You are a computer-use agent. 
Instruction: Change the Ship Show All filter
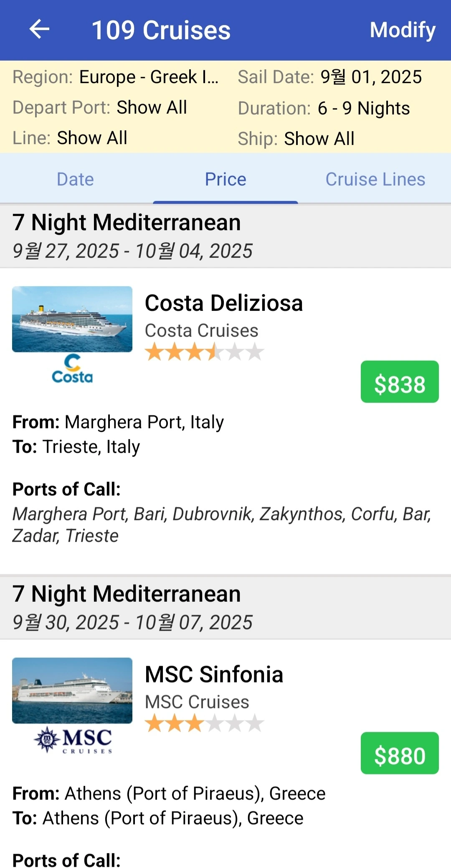pos(319,139)
